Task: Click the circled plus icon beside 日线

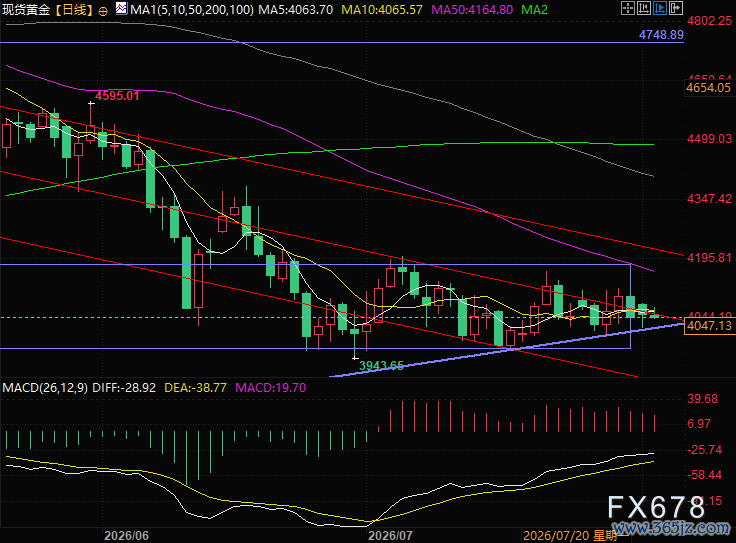Action: tap(103, 10)
